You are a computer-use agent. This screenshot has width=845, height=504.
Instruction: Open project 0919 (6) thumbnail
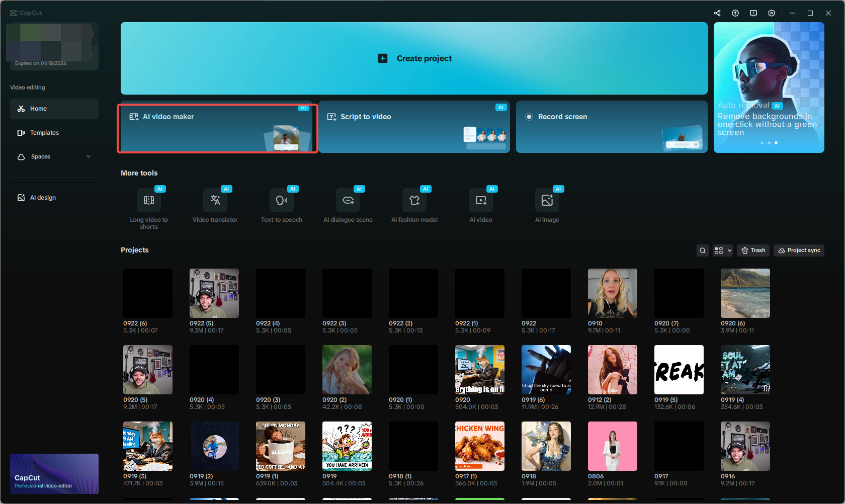pos(546,370)
